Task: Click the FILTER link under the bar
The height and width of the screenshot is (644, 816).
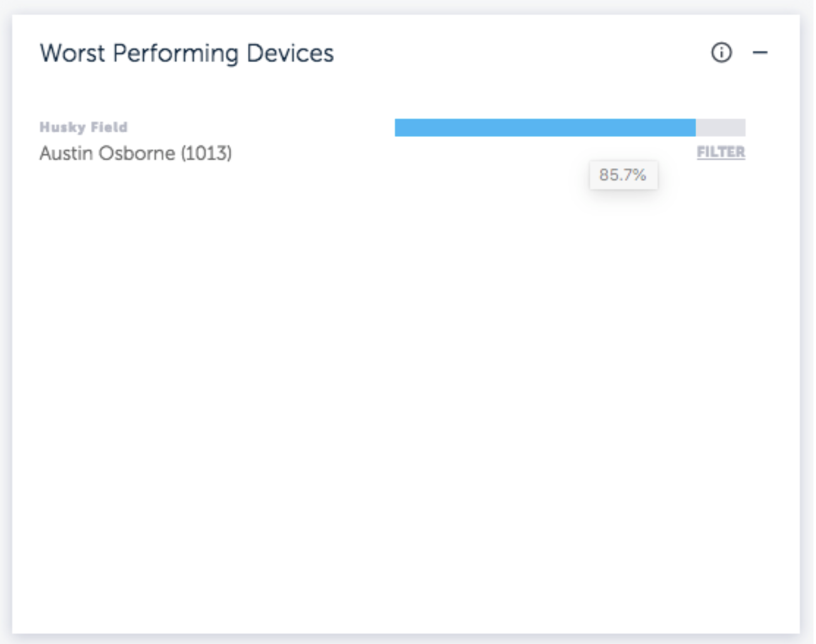Action: coord(721,152)
